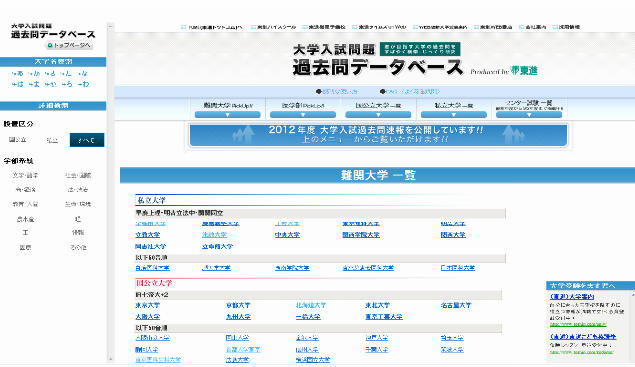Open kana index link わ

(83, 84)
